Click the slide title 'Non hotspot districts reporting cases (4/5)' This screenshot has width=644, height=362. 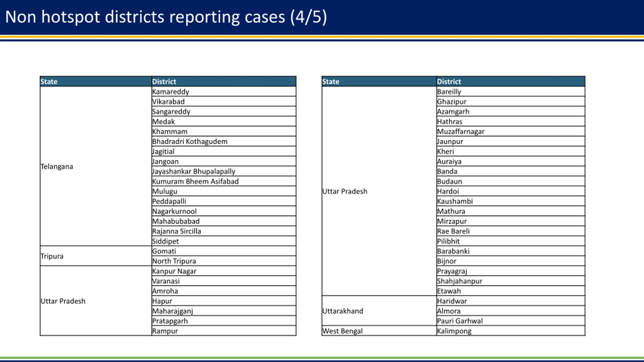[x=166, y=17]
